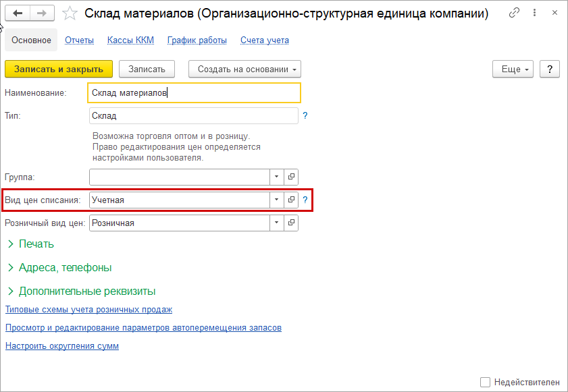Image resolution: width=568 pixels, height=392 pixels.
Task: Click the Розничный вид цен field Розничная
Action: [x=180, y=223]
